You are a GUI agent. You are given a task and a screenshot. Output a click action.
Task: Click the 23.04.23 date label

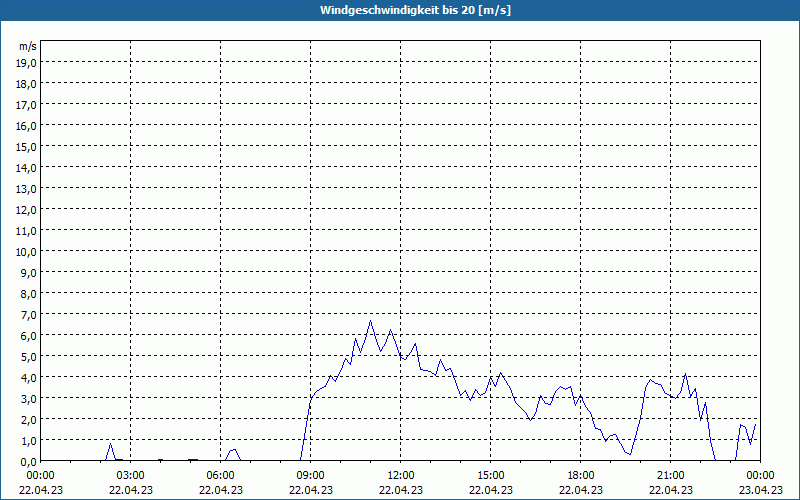[x=761, y=490]
